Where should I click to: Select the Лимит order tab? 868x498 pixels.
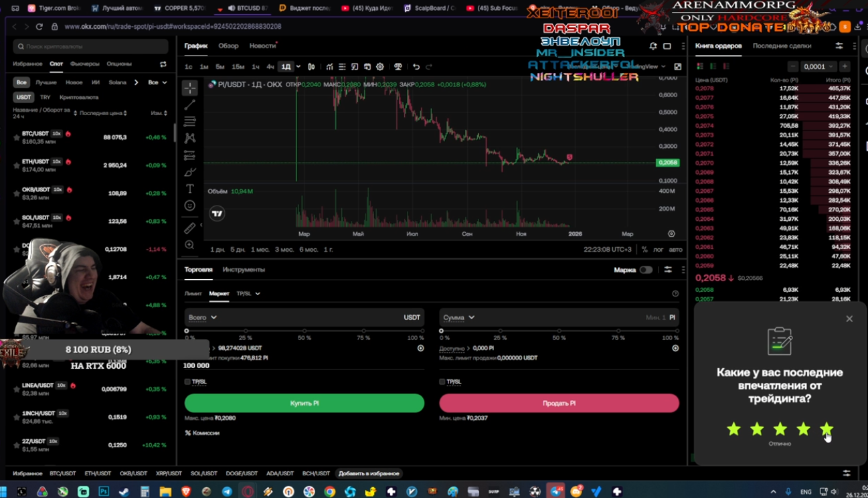[x=193, y=294]
